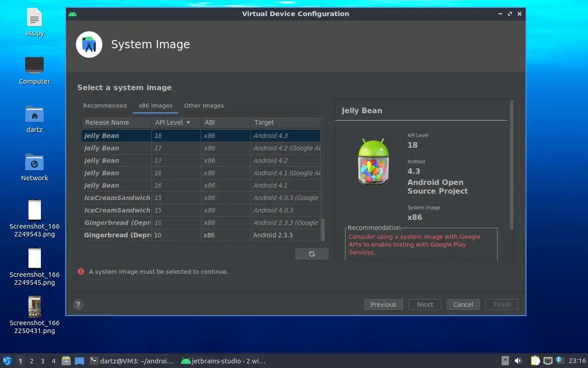Viewport: 588px width, 368px height.
Task: Click the Recommendation warning text
Action: 414,244
